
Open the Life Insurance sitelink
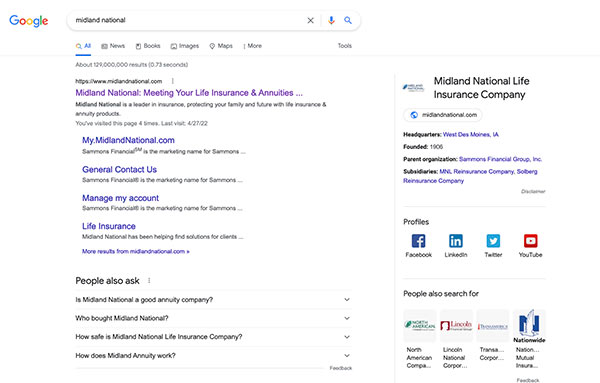(x=109, y=227)
